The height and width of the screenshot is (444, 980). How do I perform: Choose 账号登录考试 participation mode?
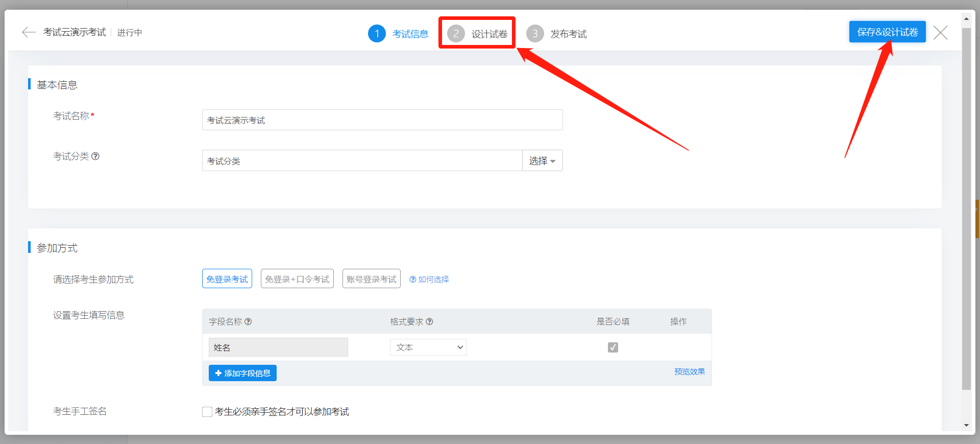tap(371, 279)
